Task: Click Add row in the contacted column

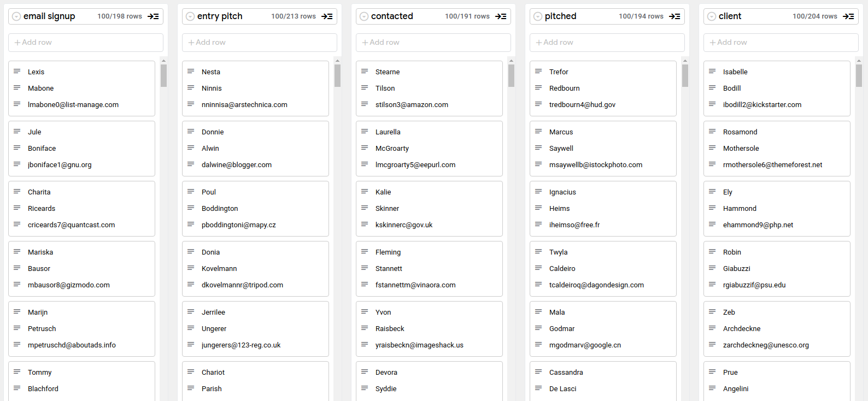Action: coord(433,43)
